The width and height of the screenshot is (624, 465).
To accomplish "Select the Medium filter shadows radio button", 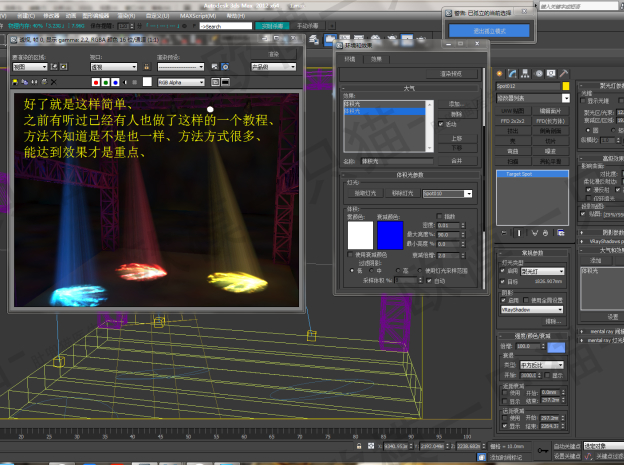I will tap(371, 271).
